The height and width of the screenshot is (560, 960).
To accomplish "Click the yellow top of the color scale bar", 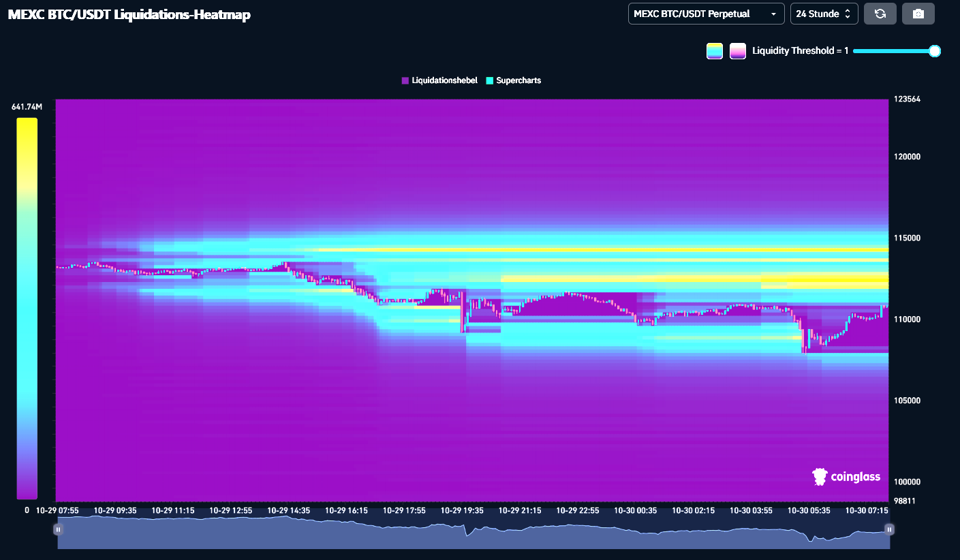I will pos(27,123).
